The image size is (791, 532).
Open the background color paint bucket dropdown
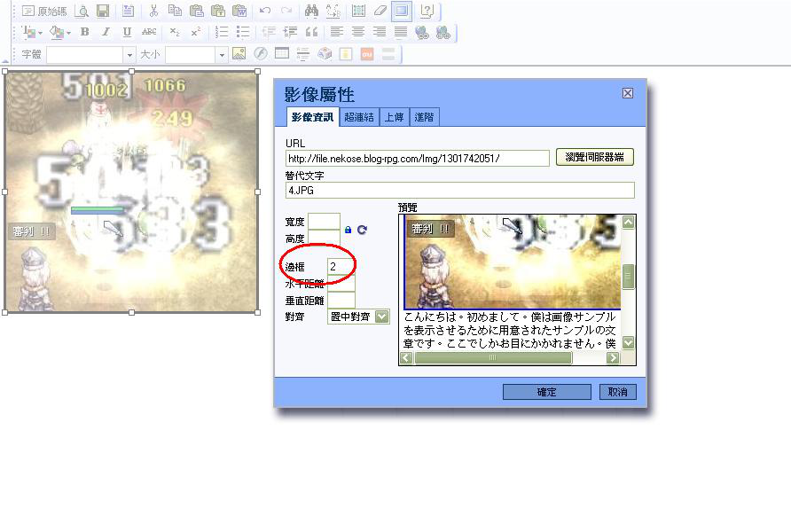[x=59, y=32]
